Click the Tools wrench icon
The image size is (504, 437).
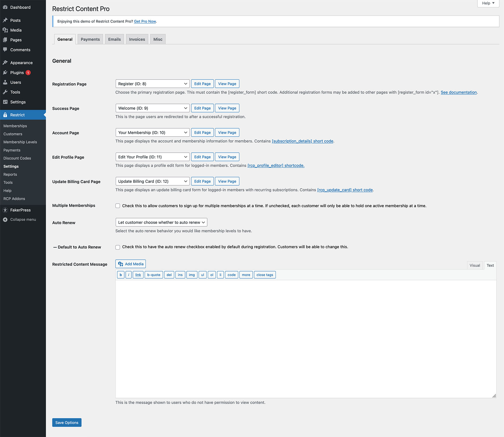pos(5,92)
